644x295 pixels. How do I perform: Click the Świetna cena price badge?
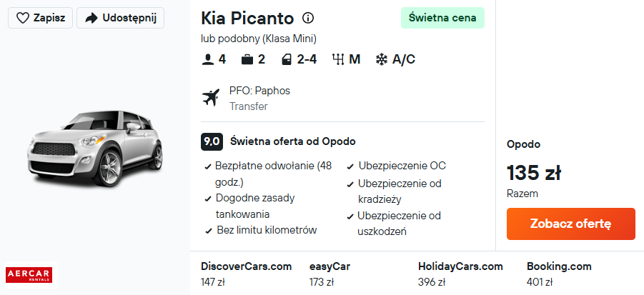(442, 18)
